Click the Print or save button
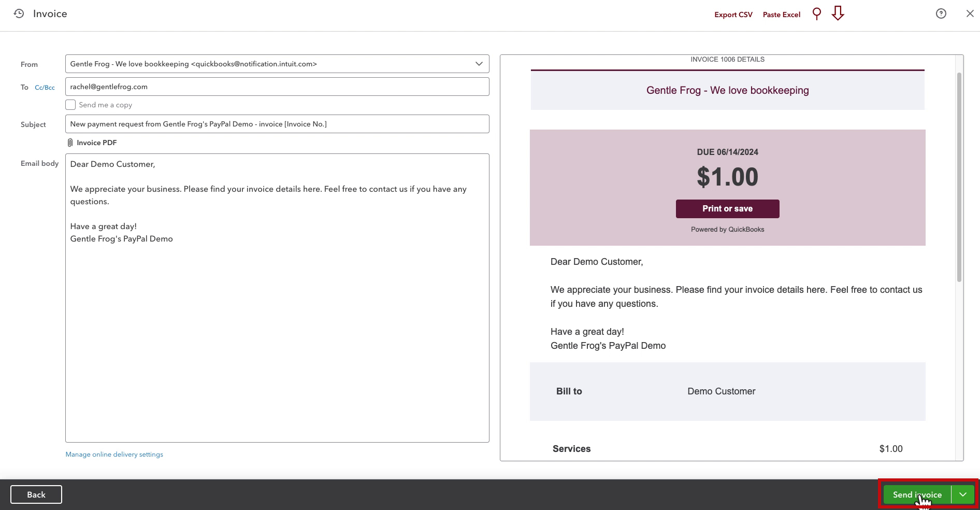 727,209
